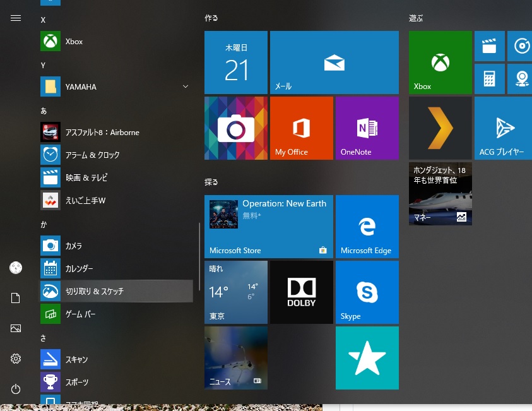Jump via the あ letter header
Screen dimensions: 532x411
click(44, 110)
